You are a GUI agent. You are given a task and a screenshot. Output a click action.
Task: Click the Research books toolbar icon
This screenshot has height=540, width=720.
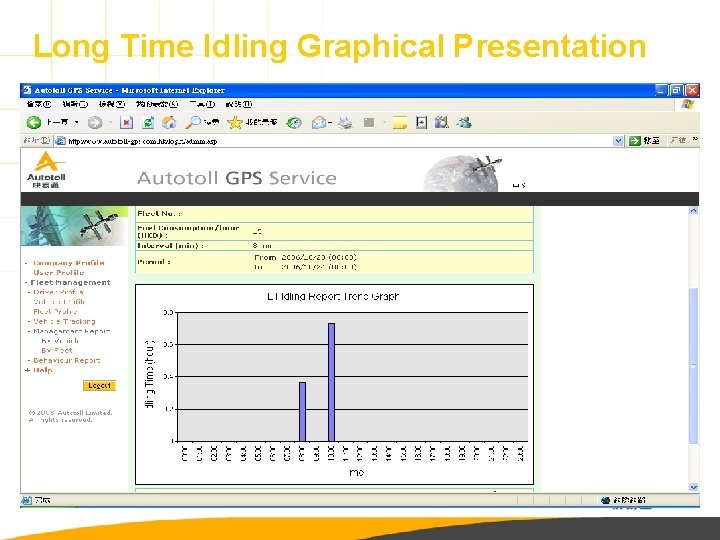pyautogui.click(x=441, y=122)
